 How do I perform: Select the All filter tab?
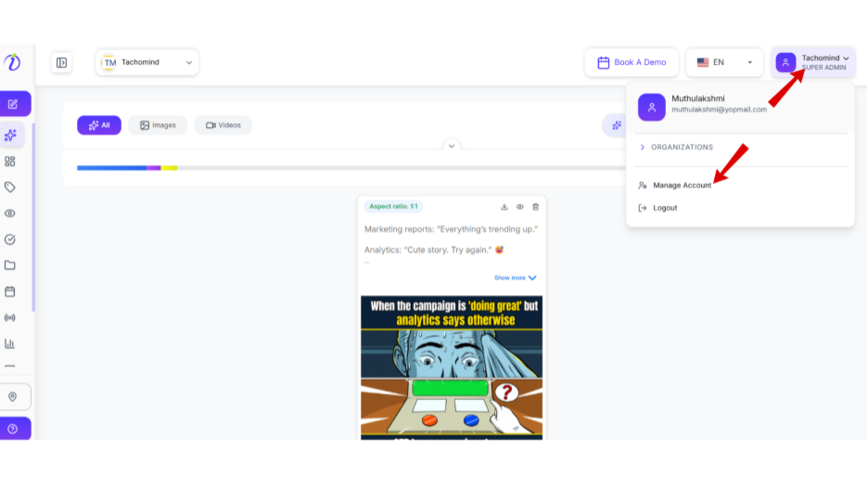tap(99, 125)
